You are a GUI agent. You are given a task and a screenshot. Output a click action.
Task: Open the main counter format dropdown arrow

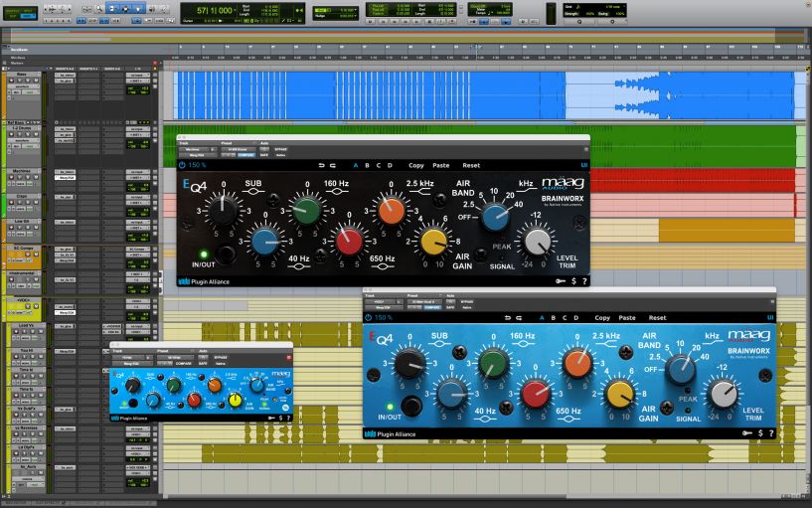tap(235, 10)
